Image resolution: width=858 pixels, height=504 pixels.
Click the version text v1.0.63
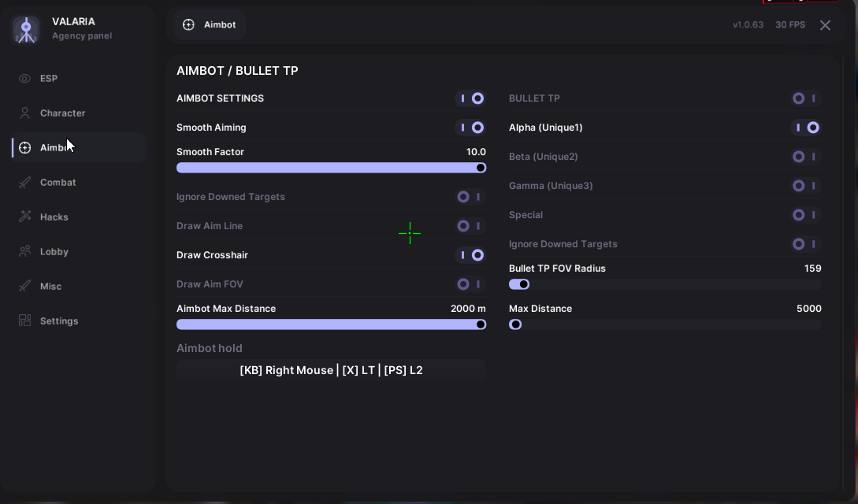coord(748,24)
